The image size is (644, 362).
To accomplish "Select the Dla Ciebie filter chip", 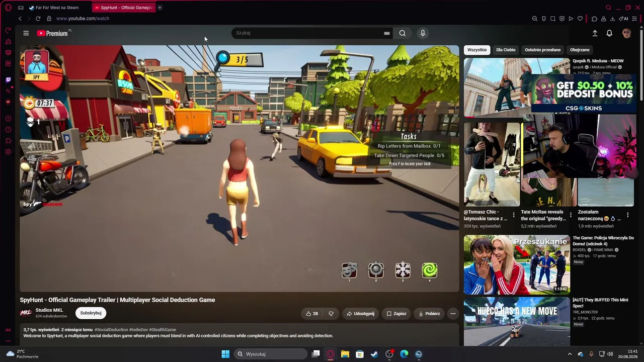I will tap(506, 50).
